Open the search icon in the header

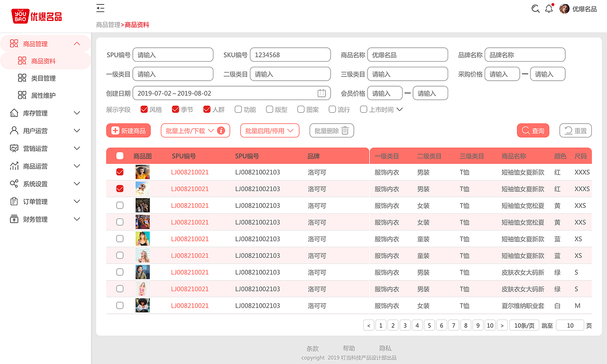(x=535, y=9)
